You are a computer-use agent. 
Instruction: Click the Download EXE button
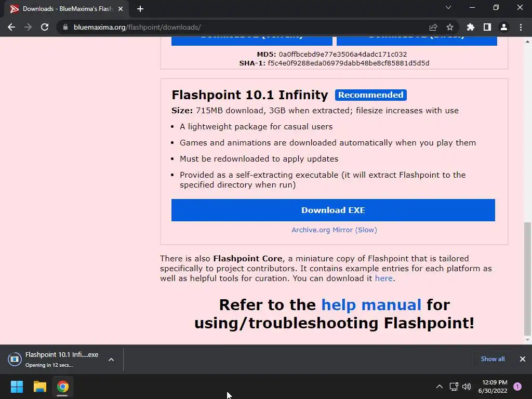[333, 210]
